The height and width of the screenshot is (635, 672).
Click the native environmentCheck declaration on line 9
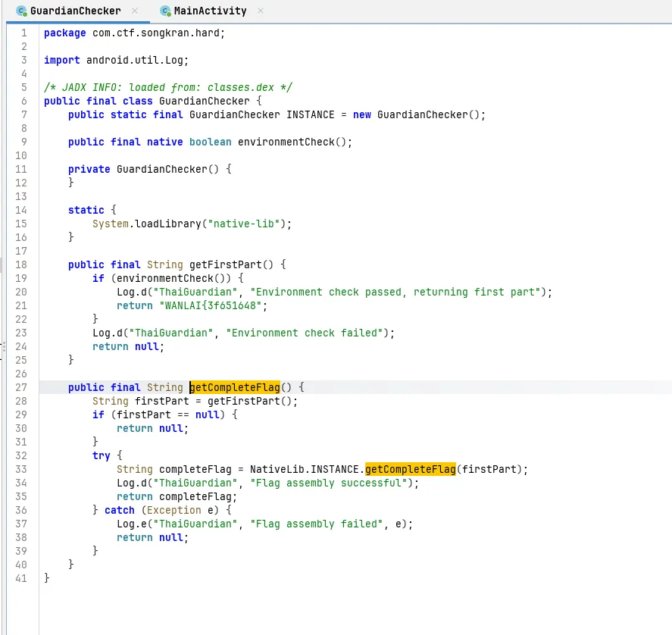point(286,142)
